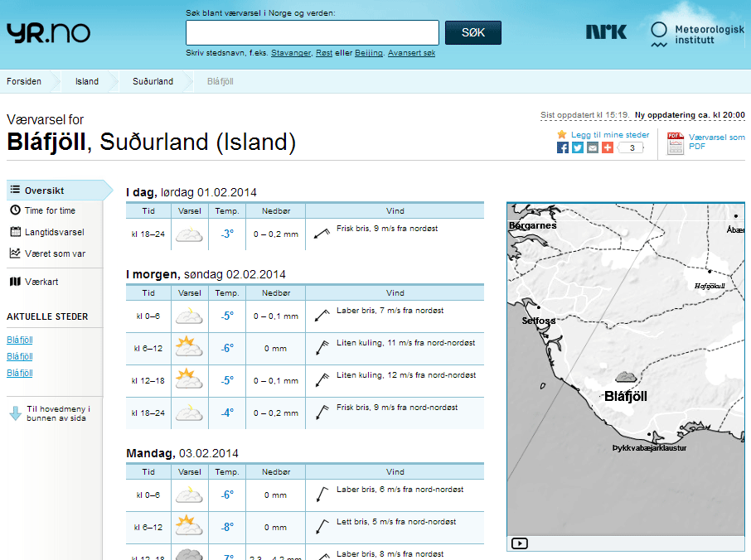Go to Suðurland in breadcrumb

(153, 81)
